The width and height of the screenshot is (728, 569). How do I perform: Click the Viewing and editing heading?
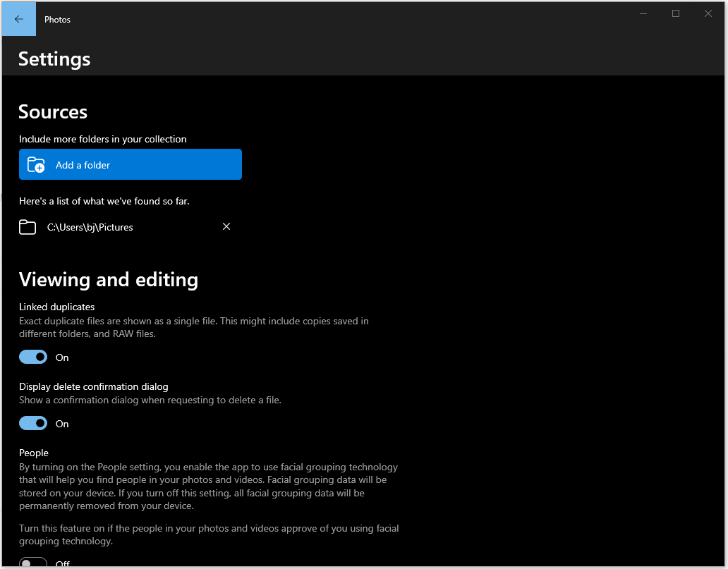click(x=109, y=280)
